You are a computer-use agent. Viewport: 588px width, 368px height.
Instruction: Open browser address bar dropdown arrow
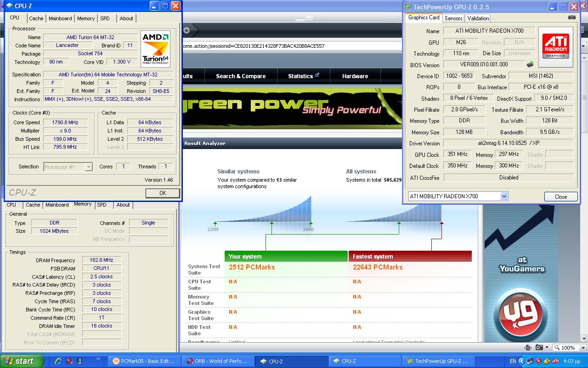click(583, 46)
